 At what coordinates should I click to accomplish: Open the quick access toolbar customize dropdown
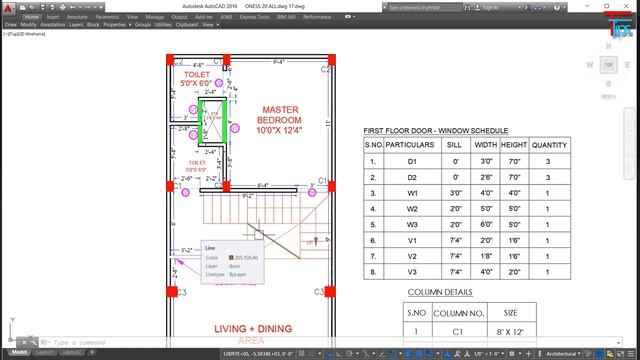[x=101, y=7]
